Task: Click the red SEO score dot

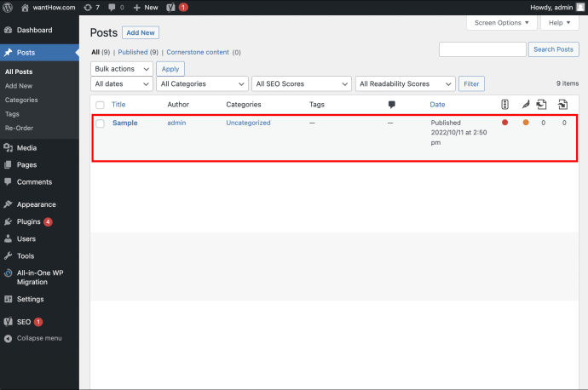Action: (504, 122)
